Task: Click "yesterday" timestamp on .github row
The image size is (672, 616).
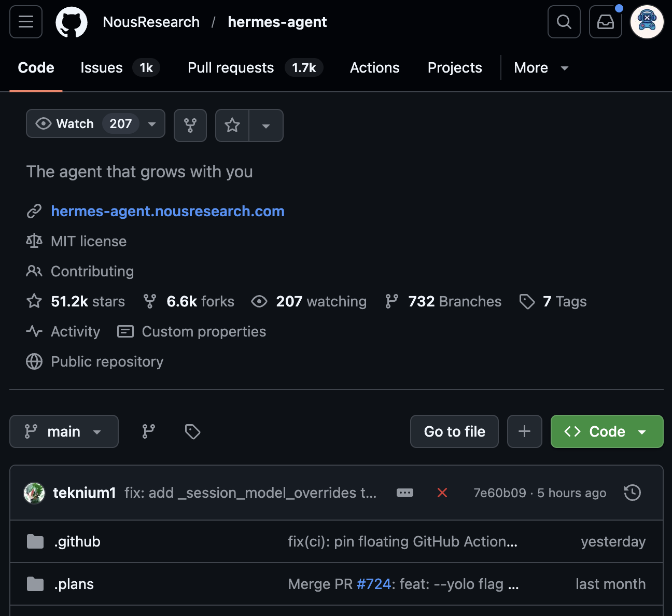Action: 613,541
